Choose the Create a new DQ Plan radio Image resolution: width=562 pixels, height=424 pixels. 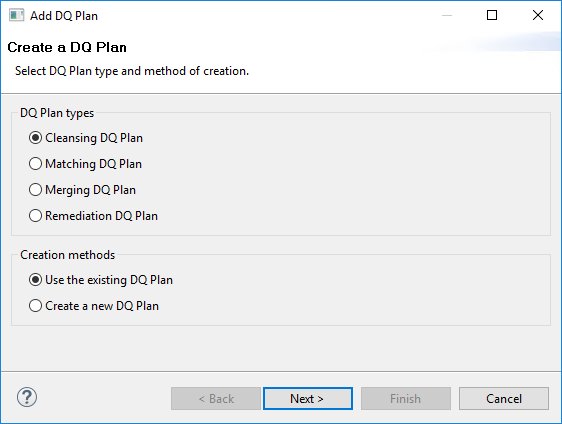pos(35,306)
